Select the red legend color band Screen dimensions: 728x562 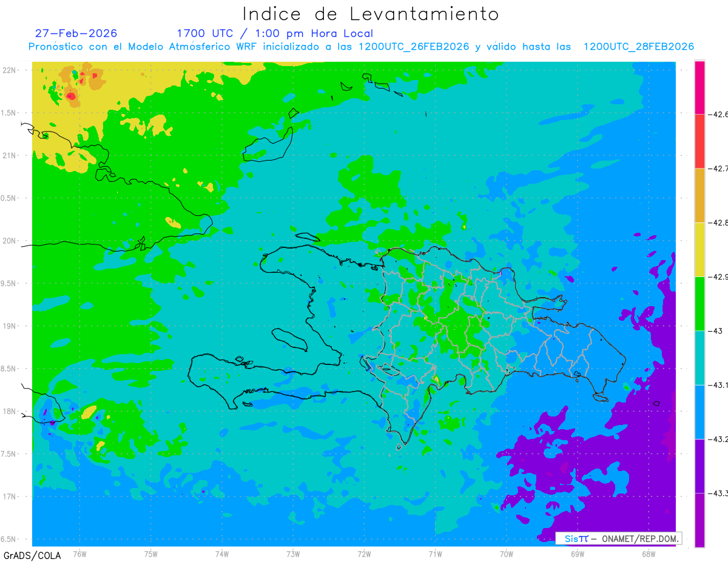(x=699, y=141)
